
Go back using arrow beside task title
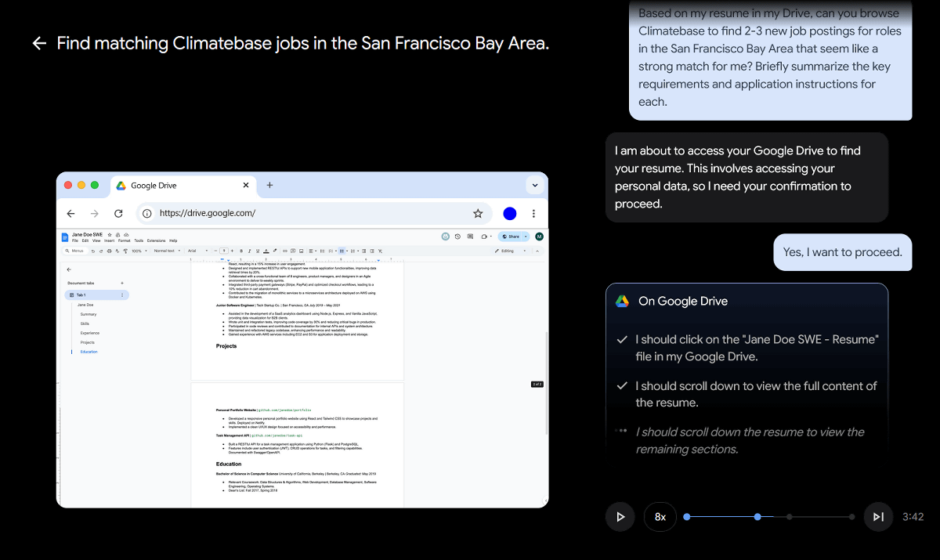[39, 43]
